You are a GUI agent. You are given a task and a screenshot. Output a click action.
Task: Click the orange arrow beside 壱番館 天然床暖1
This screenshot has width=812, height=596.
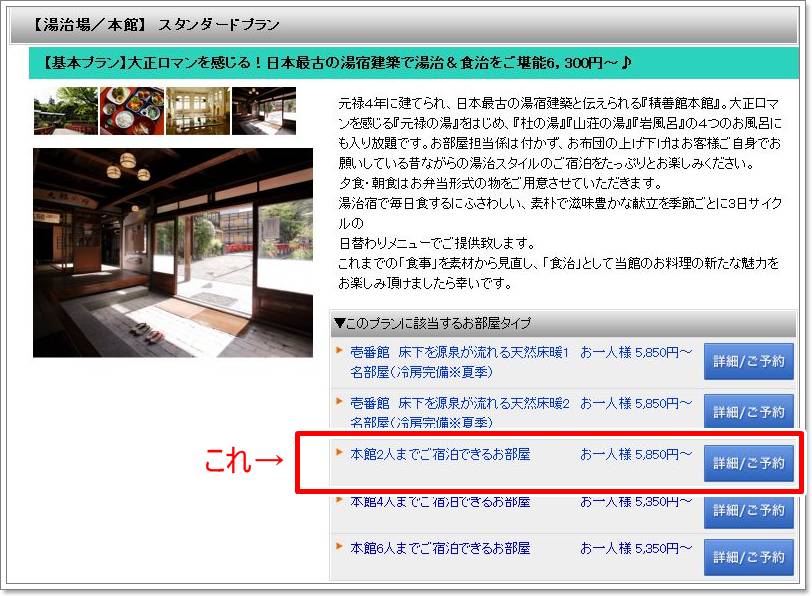click(x=339, y=351)
